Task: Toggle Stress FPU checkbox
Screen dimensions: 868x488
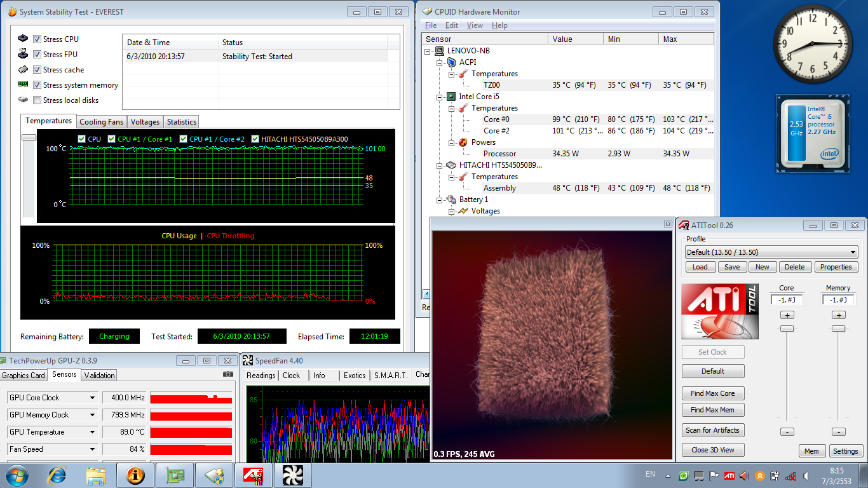Action: 37,55
